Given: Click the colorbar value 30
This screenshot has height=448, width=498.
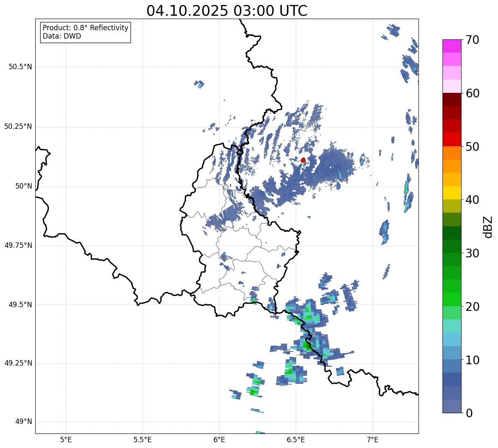Looking at the screenshot, I should tap(472, 253).
